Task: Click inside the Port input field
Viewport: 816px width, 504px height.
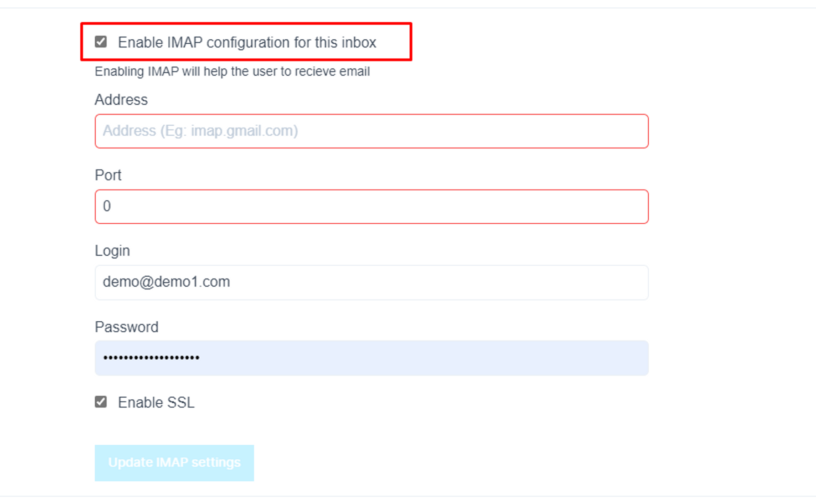Action: 372,206
